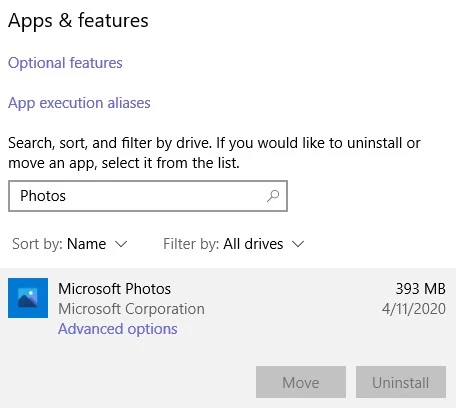Open the Sort by Name dropdown

coord(70,244)
